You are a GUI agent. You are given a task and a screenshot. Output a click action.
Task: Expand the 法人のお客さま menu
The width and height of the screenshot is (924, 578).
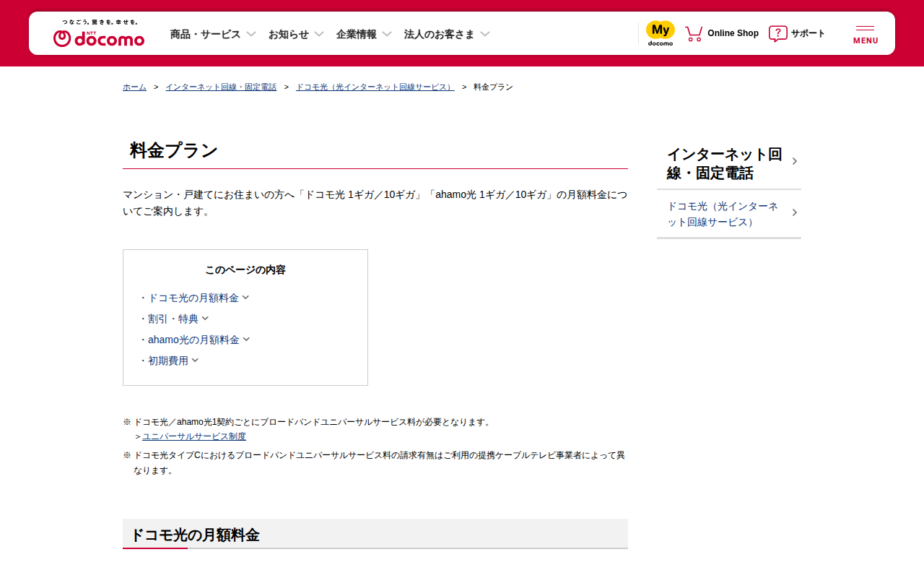(447, 34)
